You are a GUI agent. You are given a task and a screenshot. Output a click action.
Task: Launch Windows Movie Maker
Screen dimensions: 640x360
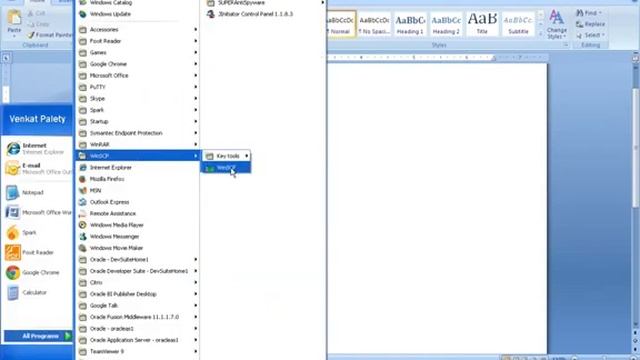(138, 248)
